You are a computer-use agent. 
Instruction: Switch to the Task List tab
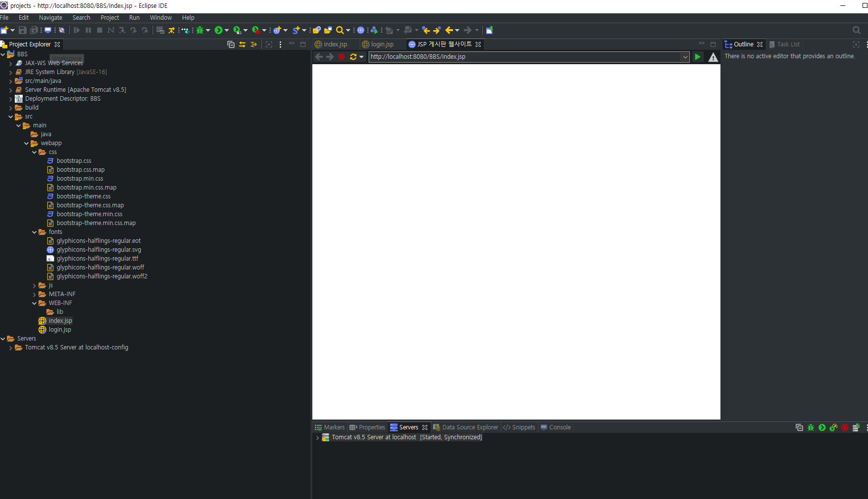click(x=784, y=44)
